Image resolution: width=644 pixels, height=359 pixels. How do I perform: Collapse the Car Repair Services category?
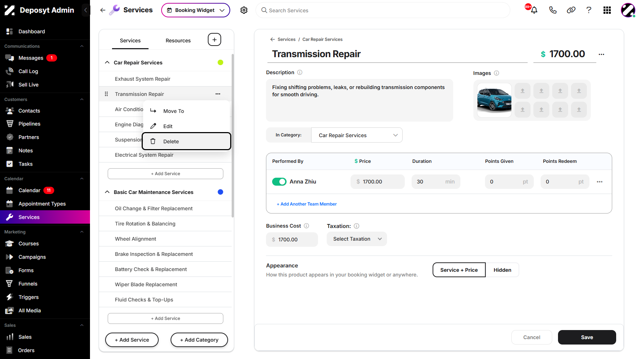pos(107,63)
